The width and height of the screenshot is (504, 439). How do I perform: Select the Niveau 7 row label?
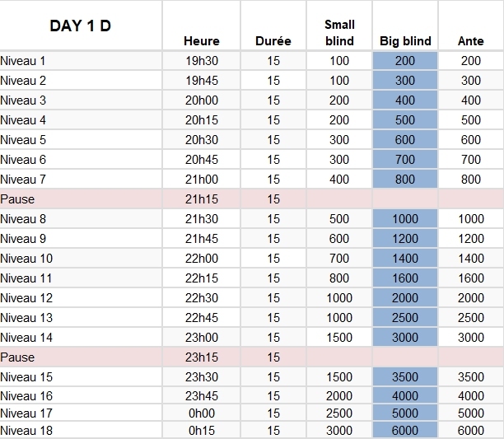tap(23, 180)
